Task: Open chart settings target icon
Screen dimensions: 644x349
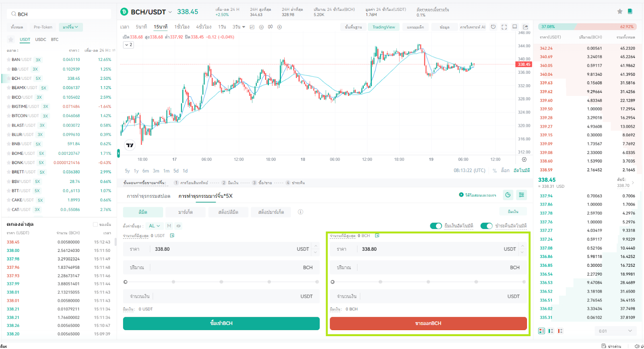Action: 261,27
